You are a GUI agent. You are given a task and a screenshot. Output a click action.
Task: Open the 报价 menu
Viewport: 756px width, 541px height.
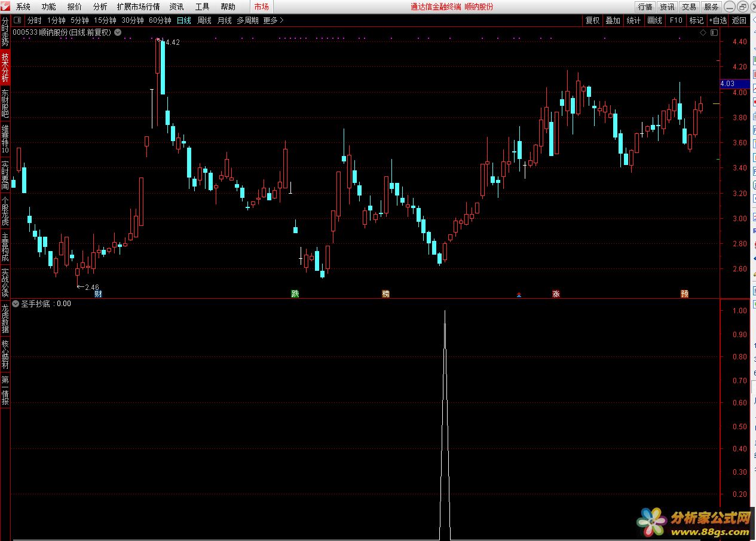click(75, 7)
